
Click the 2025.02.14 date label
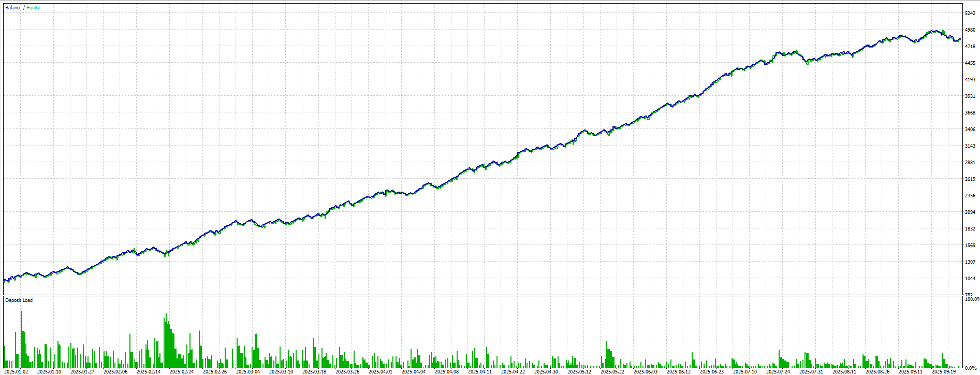click(149, 371)
